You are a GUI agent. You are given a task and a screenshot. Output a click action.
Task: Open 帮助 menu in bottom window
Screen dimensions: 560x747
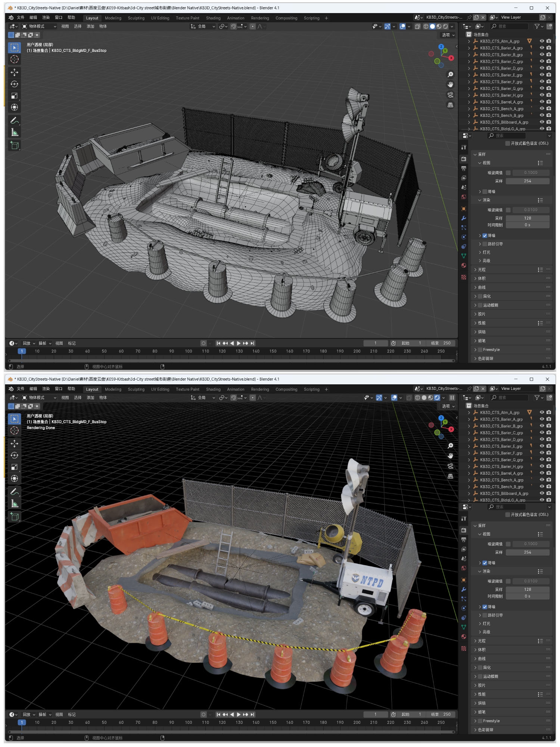pos(71,389)
